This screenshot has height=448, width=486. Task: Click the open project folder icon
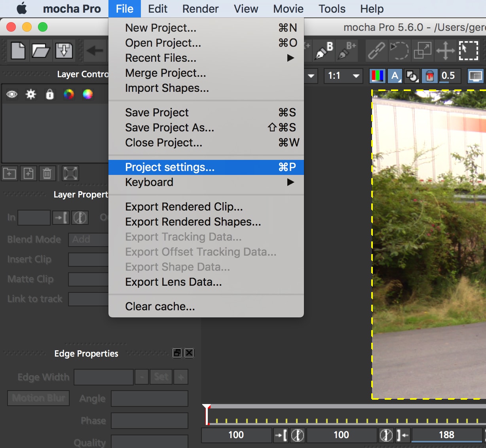pyautogui.click(x=40, y=51)
